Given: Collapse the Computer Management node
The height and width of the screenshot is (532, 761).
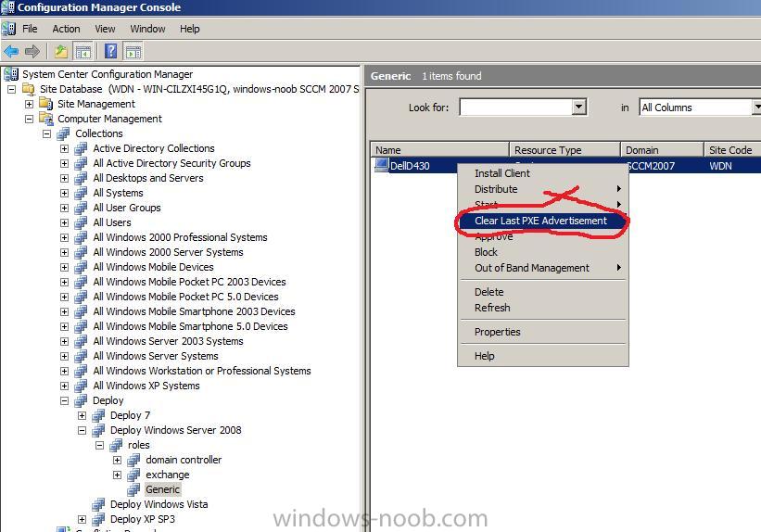Looking at the screenshot, I should 29,119.
